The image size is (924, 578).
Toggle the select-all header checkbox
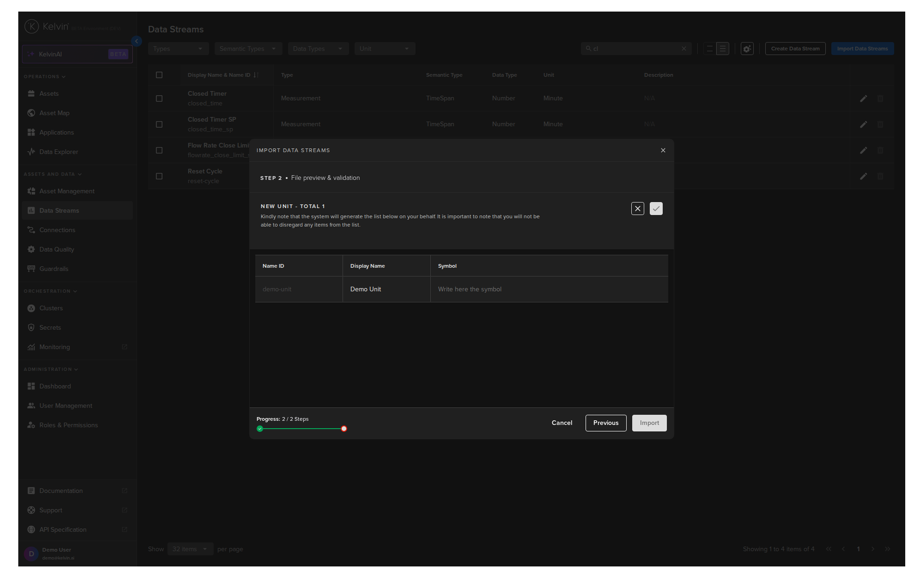point(159,75)
